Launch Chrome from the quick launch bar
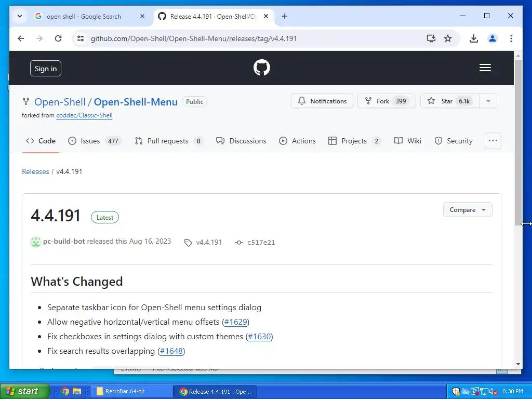The image size is (532, 399). coord(65,391)
